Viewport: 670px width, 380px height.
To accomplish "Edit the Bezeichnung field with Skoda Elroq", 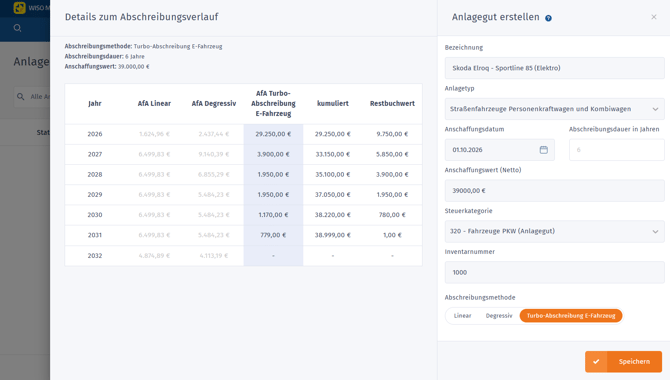I will (554, 68).
